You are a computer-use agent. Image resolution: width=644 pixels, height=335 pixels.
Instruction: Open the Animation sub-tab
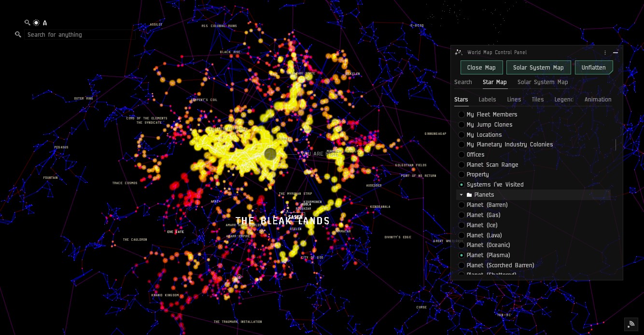tap(598, 100)
